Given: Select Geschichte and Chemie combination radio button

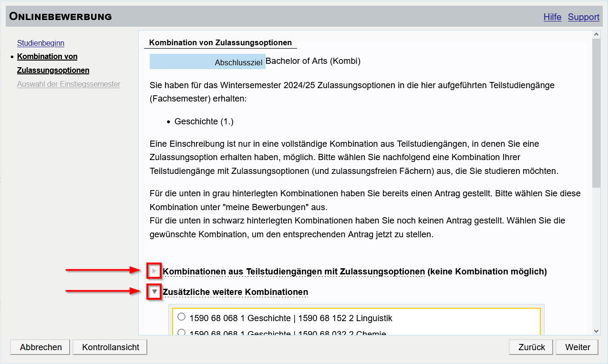Looking at the screenshot, I should point(181,333).
